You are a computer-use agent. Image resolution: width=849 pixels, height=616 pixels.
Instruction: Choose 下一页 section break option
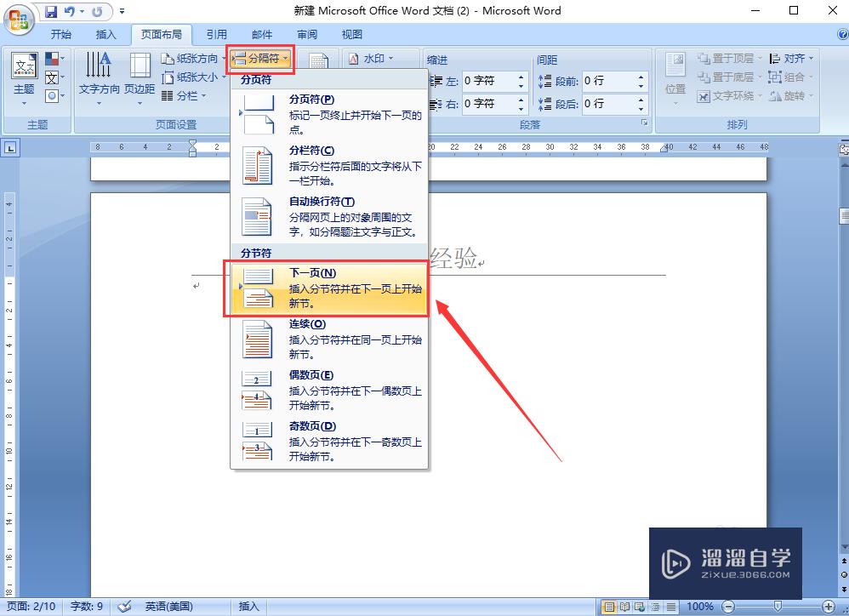point(329,288)
